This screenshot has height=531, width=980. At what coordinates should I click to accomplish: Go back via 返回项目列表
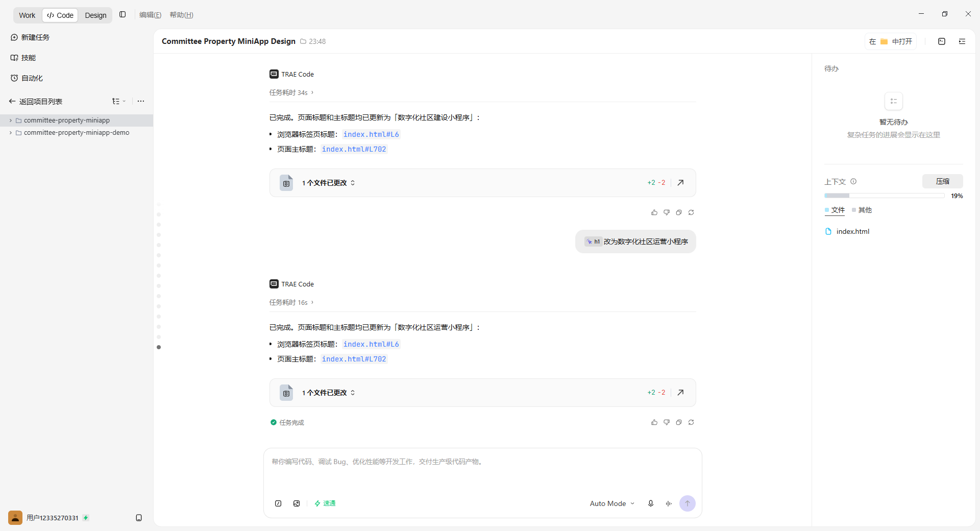[x=36, y=102]
